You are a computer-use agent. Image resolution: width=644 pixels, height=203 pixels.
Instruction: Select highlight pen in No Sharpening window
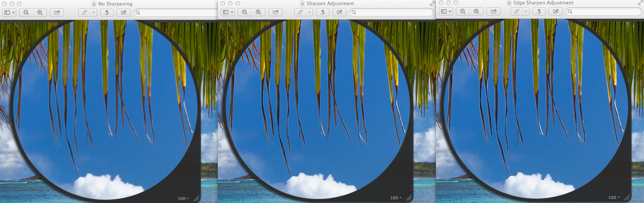pyautogui.click(x=85, y=13)
